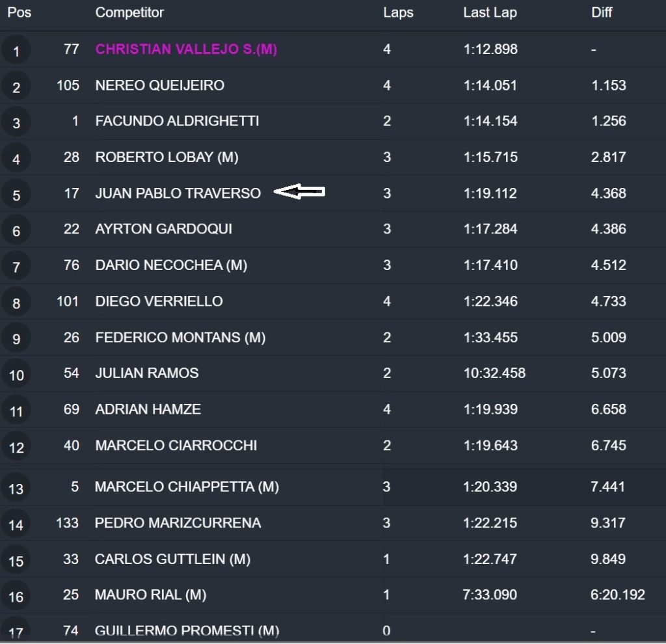The image size is (666, 644).
Task: Click the position 3 circle badge
Action: point(16,122)
